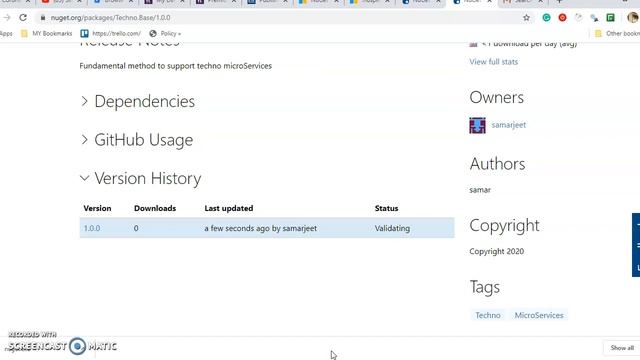
Task: Close the first browser tab
Action: (x=28, y=2)
